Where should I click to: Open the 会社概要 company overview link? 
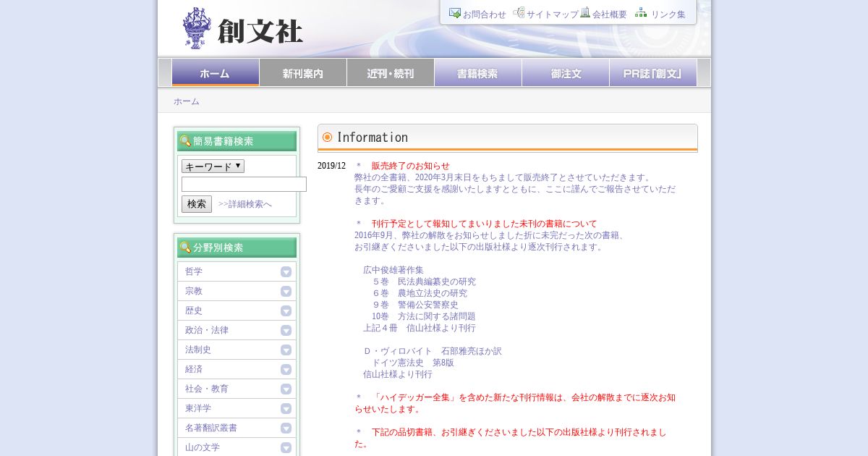click(610, 14)
